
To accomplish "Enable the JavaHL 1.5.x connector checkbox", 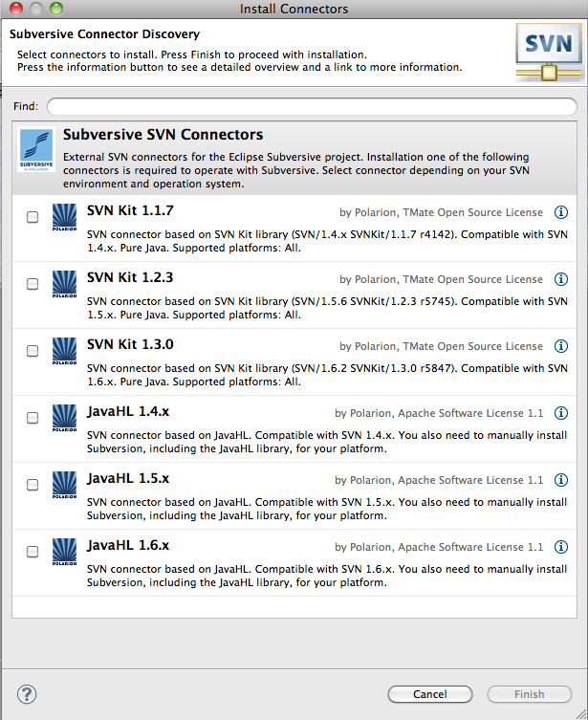I will 33,485.
